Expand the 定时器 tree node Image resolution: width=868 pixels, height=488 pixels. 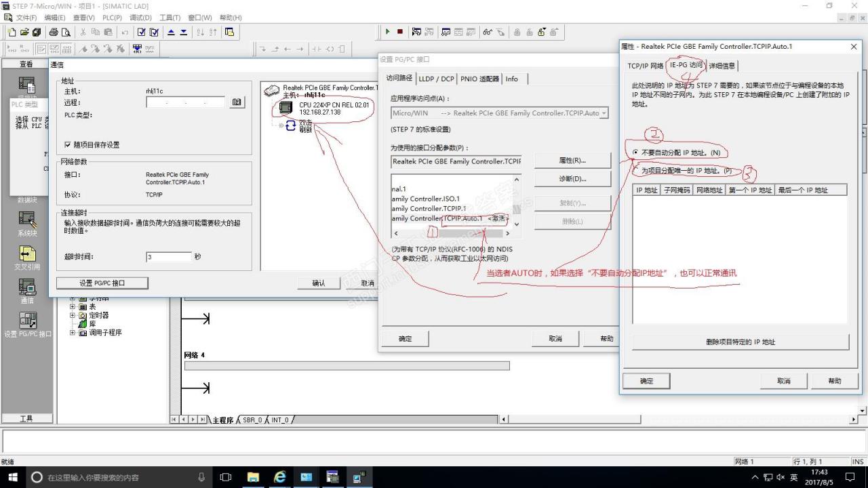73,316
